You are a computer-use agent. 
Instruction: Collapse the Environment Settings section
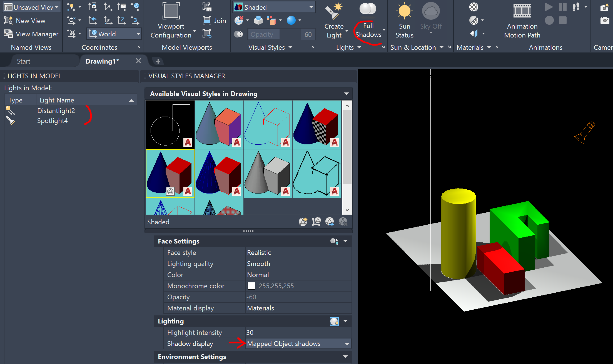345,357
